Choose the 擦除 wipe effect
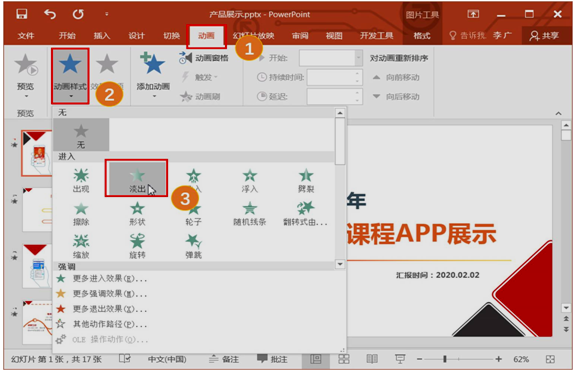574x371 pixels. [81, 213]
